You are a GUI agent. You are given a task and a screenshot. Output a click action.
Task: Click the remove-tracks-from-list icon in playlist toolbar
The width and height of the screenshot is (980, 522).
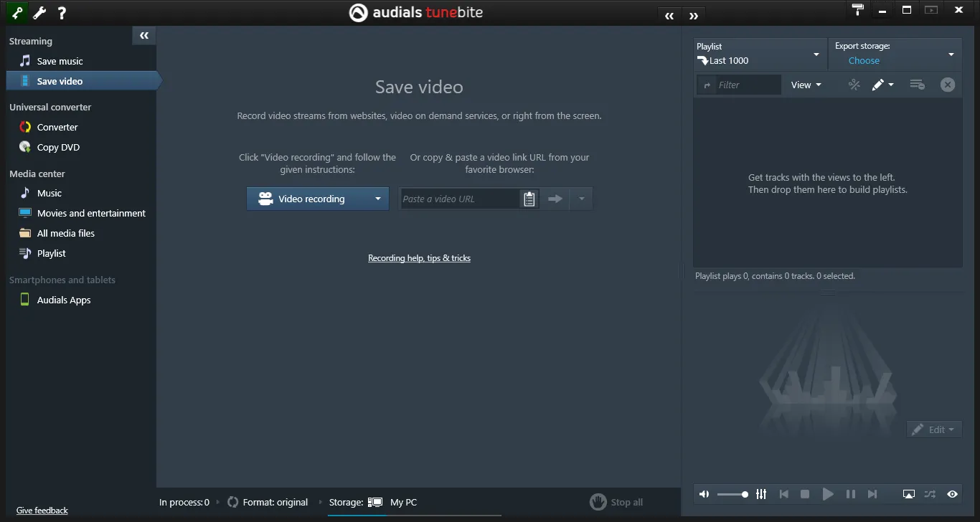[917, 85]
